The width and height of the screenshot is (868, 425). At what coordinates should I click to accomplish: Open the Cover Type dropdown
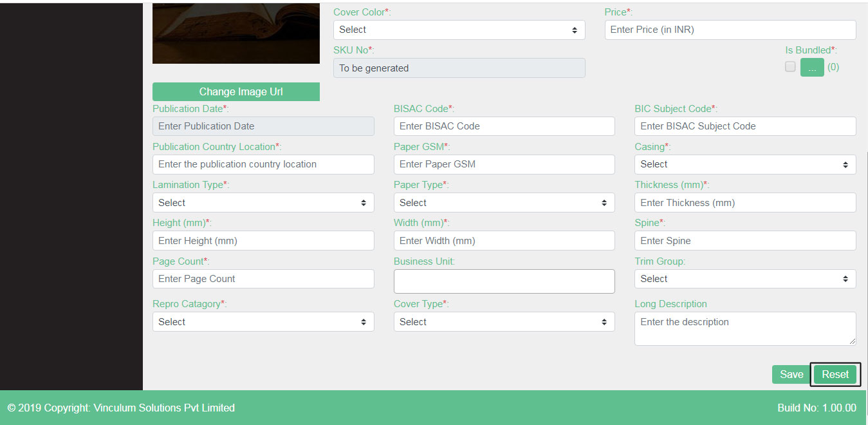tap(504, 321)
